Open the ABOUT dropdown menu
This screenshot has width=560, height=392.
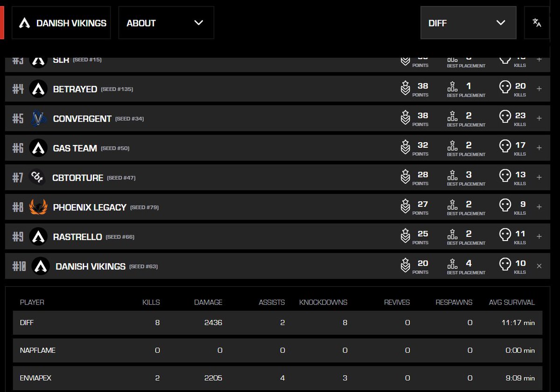166,22
